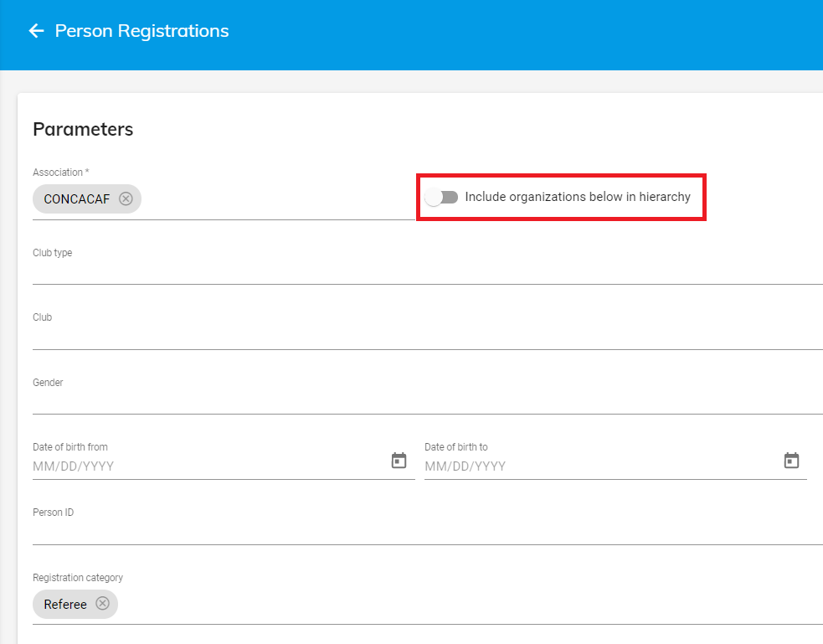
Task: Click the Parameters section heading
Action: point(83,129)
